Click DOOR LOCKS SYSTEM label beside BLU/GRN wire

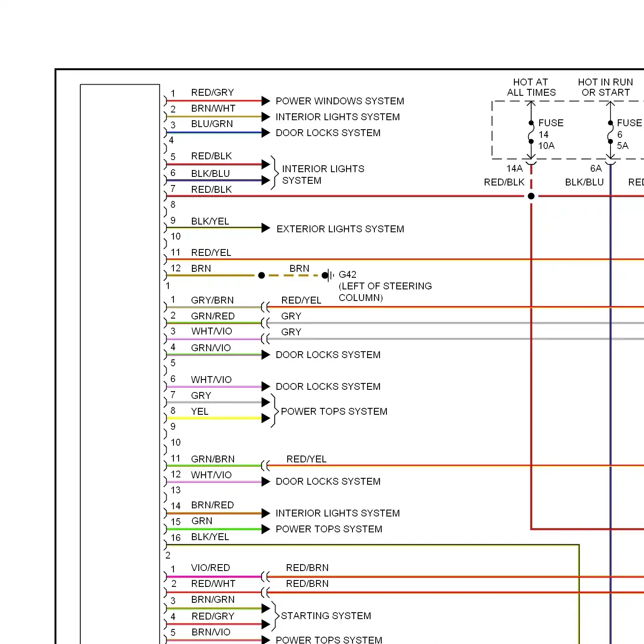point(328,133)
